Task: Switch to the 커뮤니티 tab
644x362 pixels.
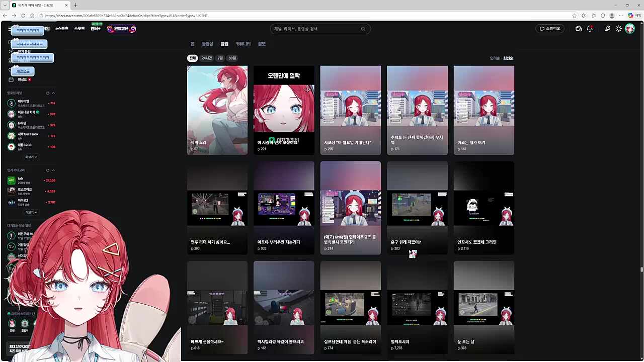Action: pos(243,44)
